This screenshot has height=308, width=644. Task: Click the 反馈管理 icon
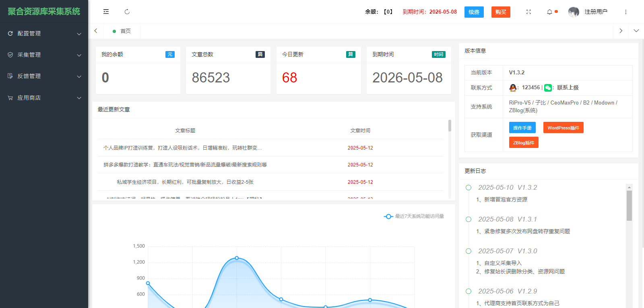pos(10,76)
